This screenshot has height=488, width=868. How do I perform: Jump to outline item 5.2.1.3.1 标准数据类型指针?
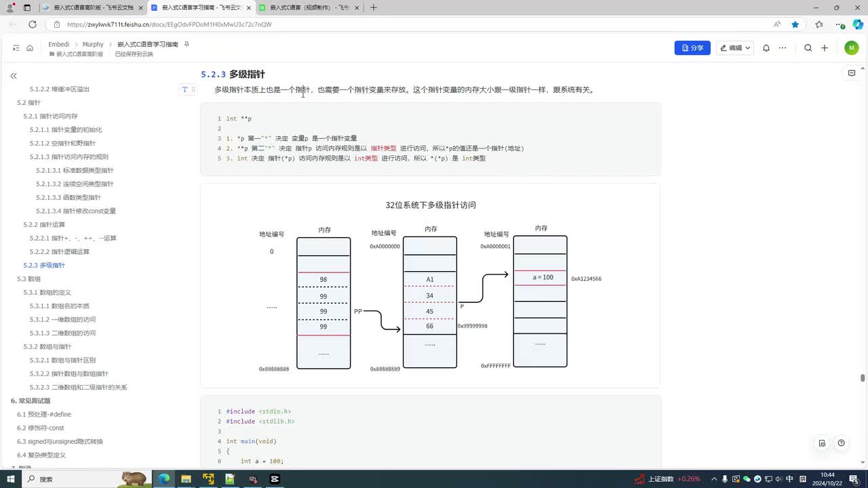coord(75,170)
